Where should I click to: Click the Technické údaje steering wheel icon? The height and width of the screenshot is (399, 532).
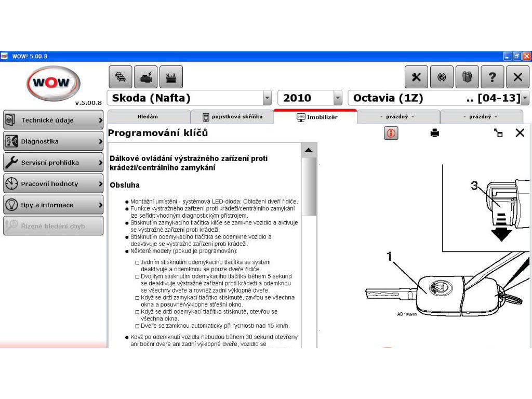pyautogui.click(x=10, y=120)
